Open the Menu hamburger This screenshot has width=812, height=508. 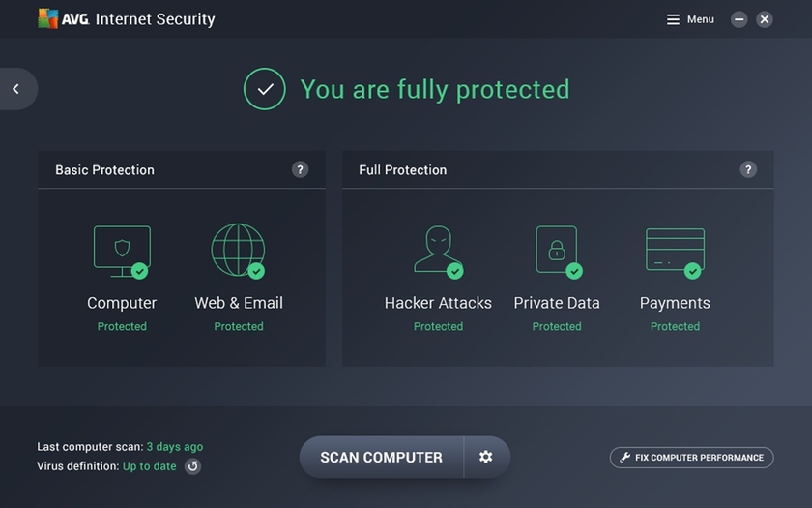[690, 19]
